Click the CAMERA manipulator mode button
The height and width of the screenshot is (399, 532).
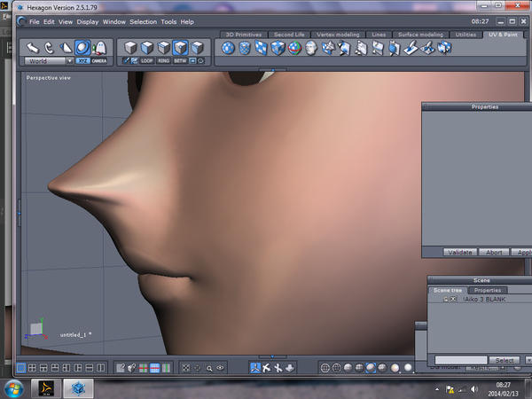click(99, 61)
